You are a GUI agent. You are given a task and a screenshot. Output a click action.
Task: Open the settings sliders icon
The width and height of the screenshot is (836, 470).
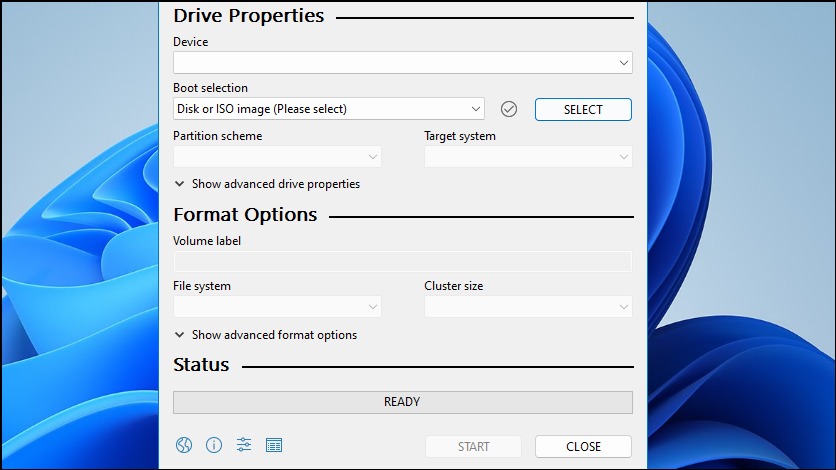click(x=244, y=445)
